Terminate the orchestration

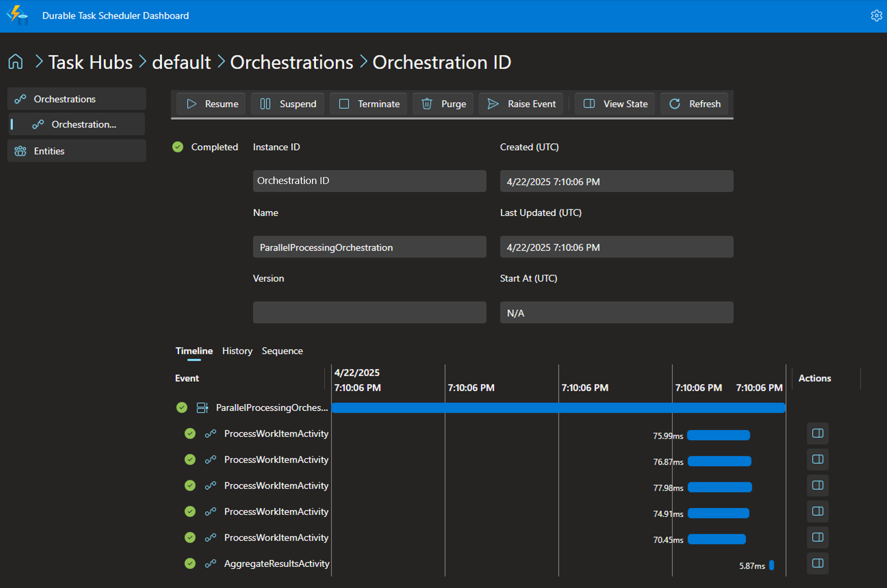pos(368,103)
